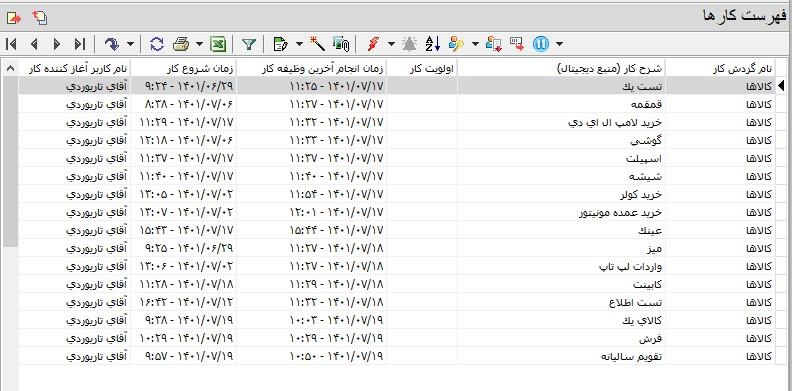Click the اولویت کار column header
Image resolution: width=792 pixels, height=391 pixels.
tap(421, 69)
